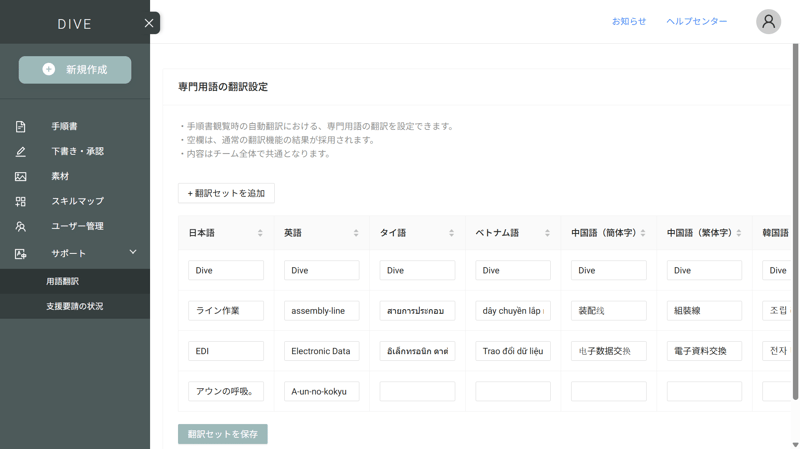Screen dimensions: 800x449
Task: Click the スキルマップ icon in sidebar
Action: pyautogui.click(x=20, y=202)
